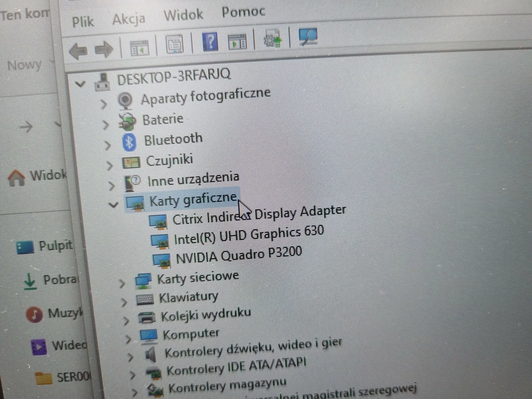The width and height of the screenshot is (532, 399).
Task: Select Citrix Indirect Display Adapter
Action: coord(259,216)
